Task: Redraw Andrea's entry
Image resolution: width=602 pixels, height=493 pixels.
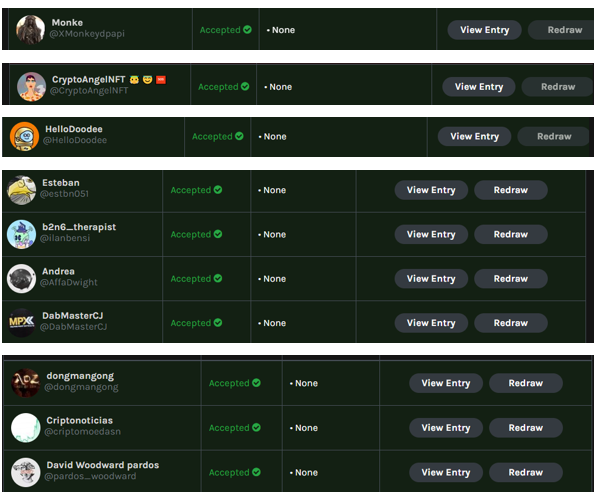Action: 511,278
